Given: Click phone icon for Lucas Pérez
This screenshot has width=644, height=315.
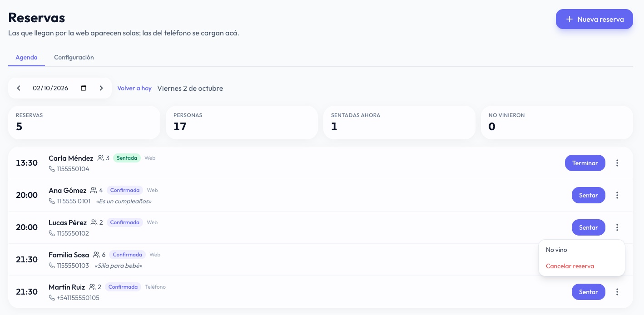Looking at the screenshot, I should (52, 233).
